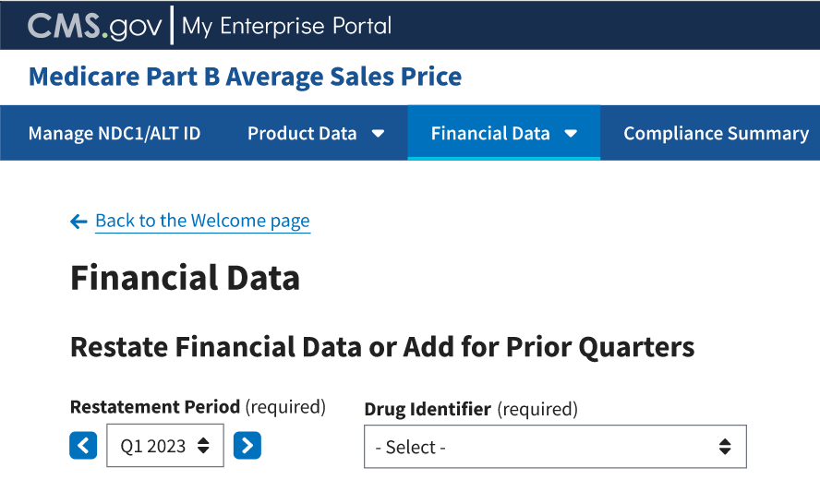820x504 pixels.
Task: Open the Manage NDC1/ALT ID tab
Action: pos(114,133)
